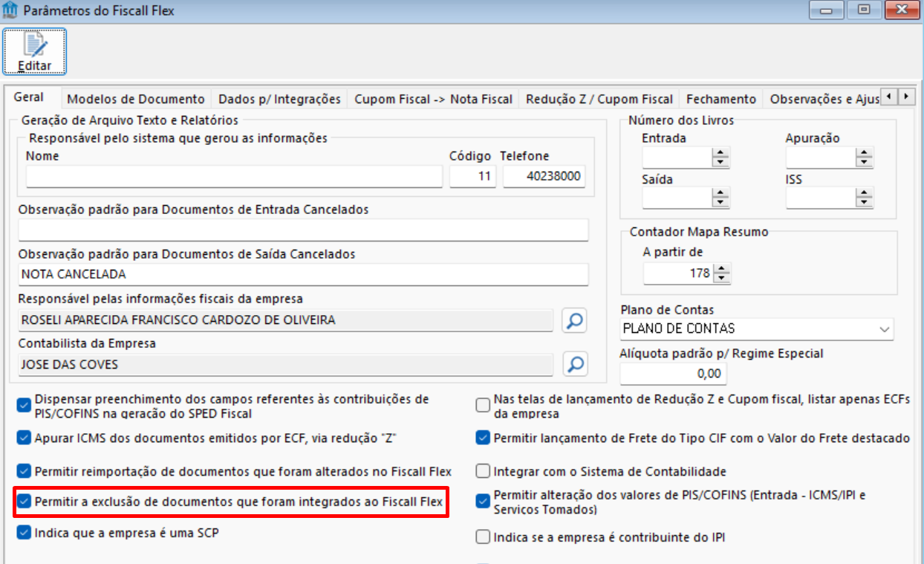Click the A partir de field showing 178
The height and width of the screenshot is (564, 924).
click(677, 273)
